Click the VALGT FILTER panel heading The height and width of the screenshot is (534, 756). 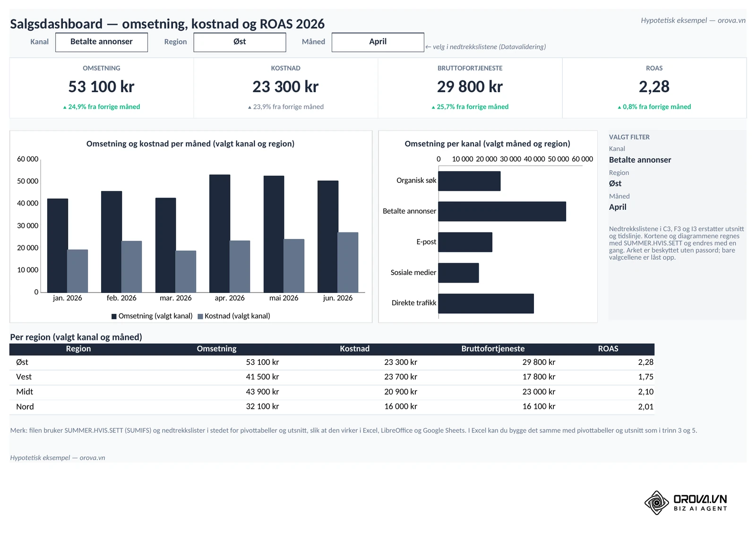629,137
